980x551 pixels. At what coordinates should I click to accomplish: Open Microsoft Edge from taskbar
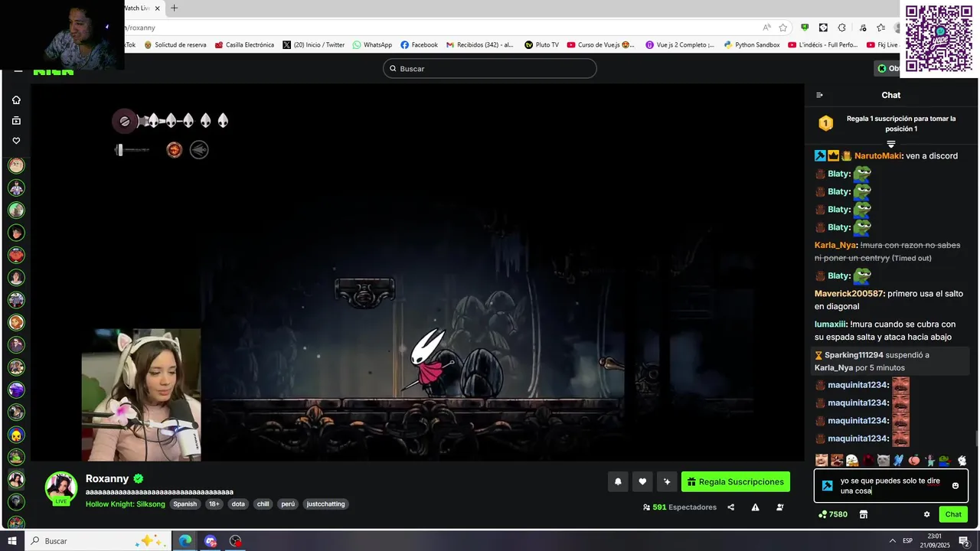(x=185, y=541)
